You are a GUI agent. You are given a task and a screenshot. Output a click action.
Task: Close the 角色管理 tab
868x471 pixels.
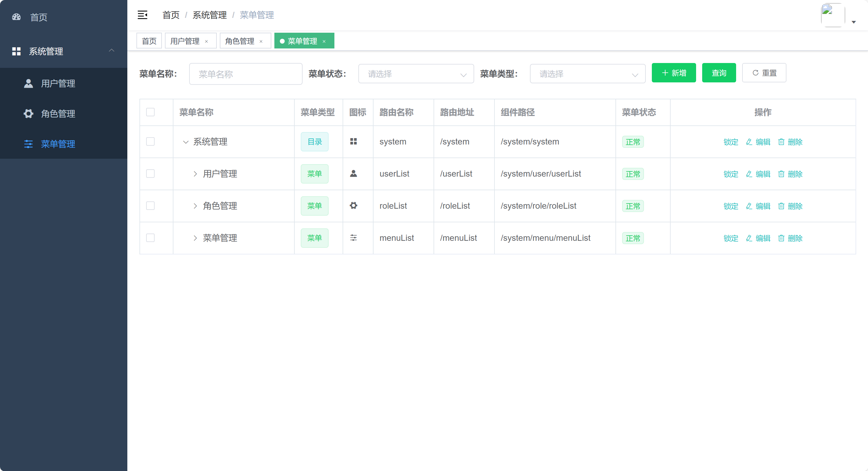click(261, 41)
